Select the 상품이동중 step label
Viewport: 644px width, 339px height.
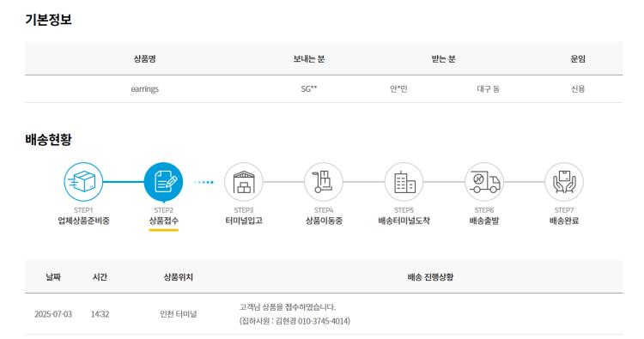coord(324,221)
